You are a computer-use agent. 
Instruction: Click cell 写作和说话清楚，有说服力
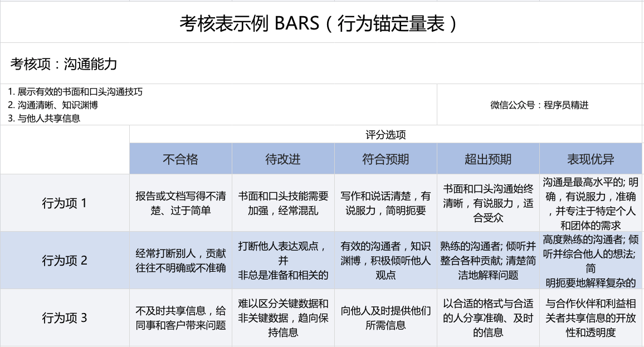coord(386,203)
